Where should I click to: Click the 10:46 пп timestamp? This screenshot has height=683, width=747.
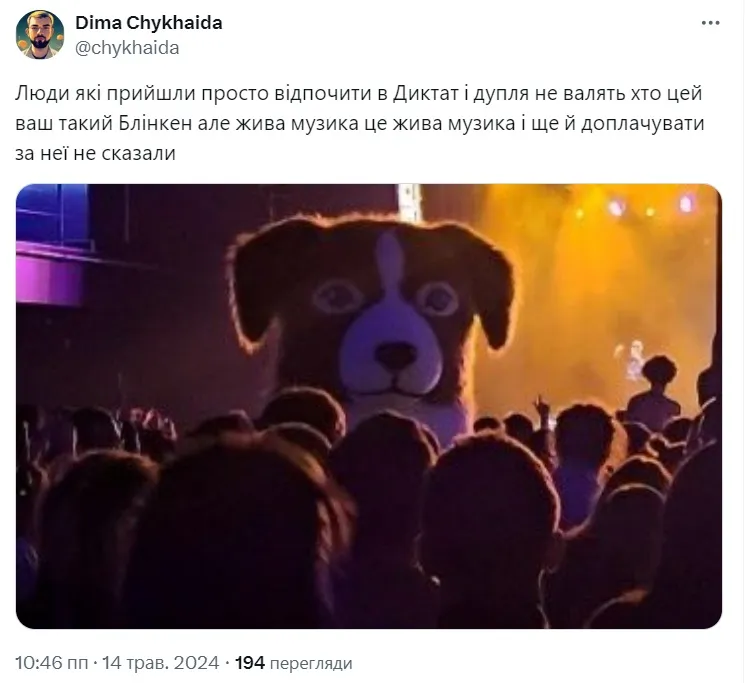coord(51,663)
